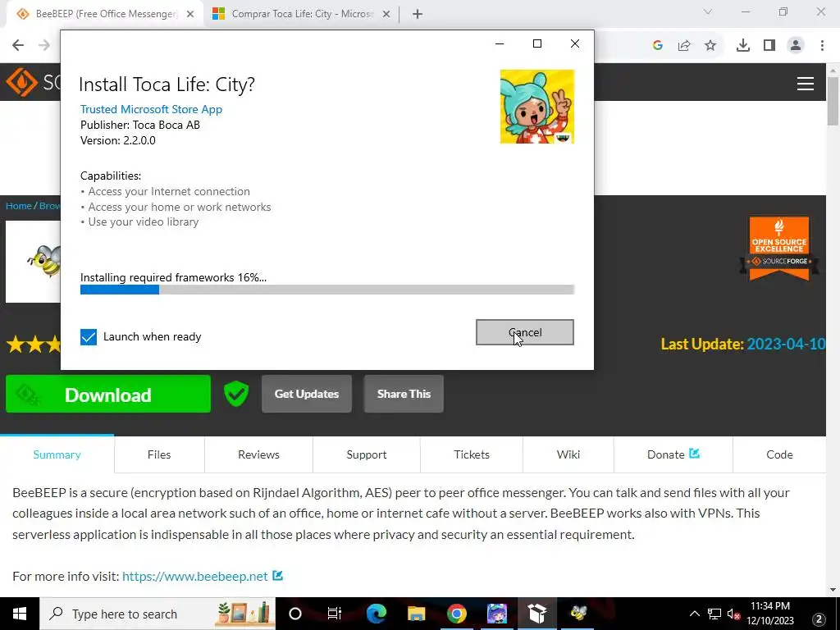Open Task View in taskbar
Image resolution: width=840 pixels, height=630 pixels.
335,614
